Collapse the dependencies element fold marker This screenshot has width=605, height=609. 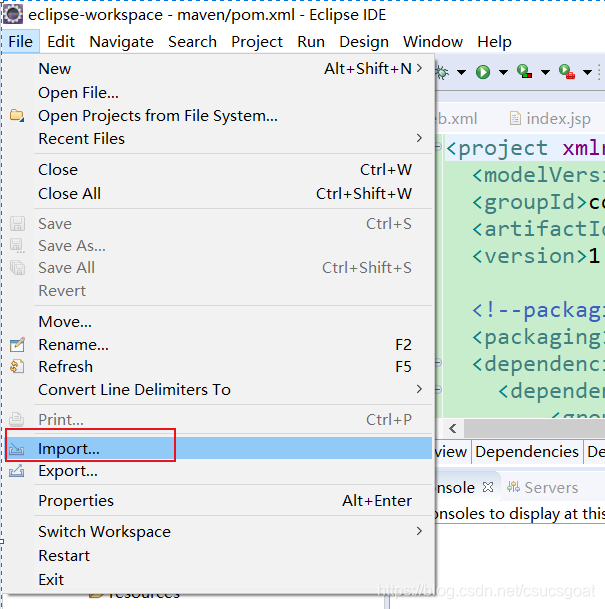[x=438, y=363]
